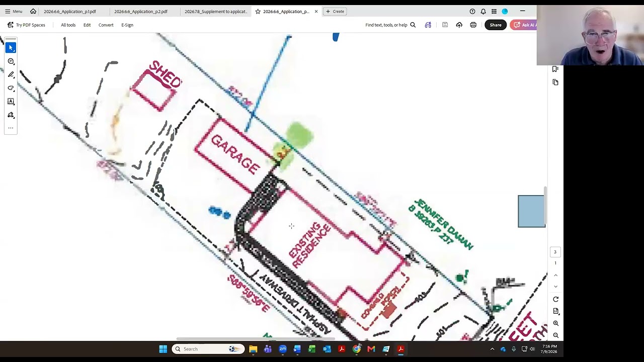Rotate the page view clockwise
This screenshot has width=644, height=362.
coord(555,299)
